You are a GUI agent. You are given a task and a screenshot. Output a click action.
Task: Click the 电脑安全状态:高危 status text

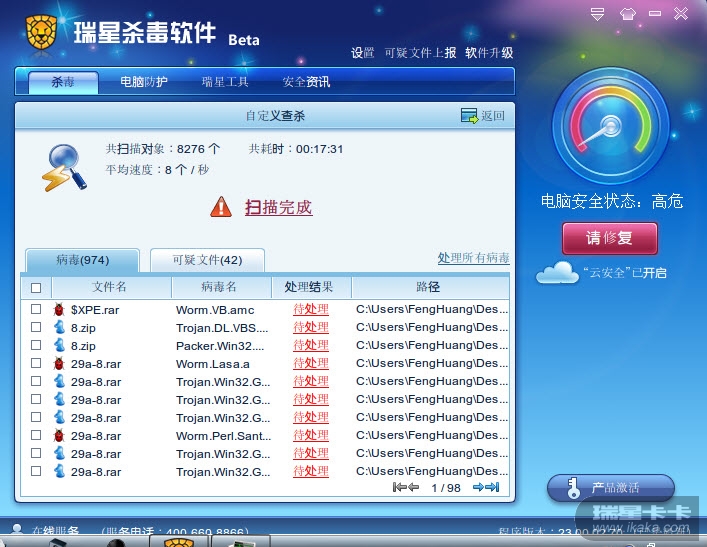[x=612, y=201]
